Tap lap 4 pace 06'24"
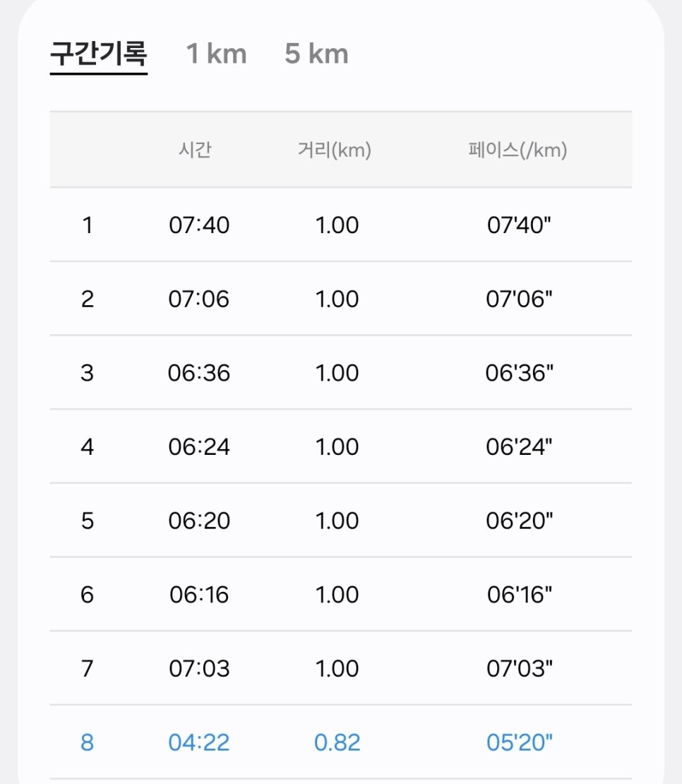This screenshot has height=784, width=682. 519,447
